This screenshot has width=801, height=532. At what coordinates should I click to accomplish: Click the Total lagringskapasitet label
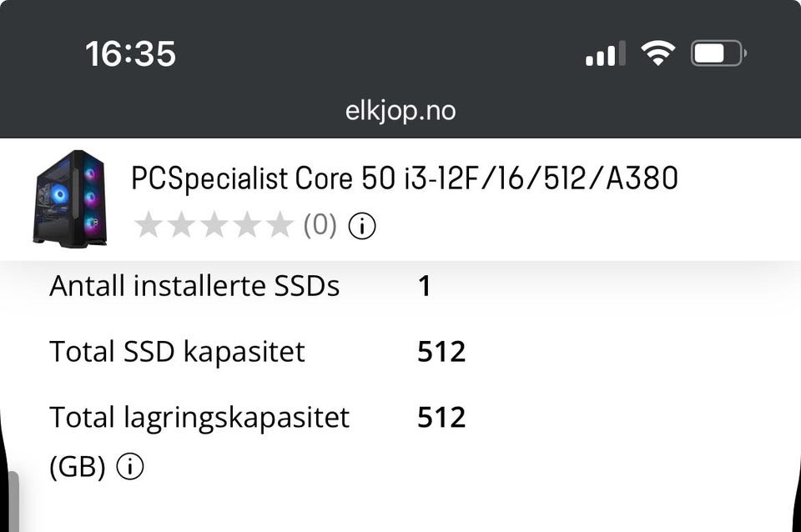(x=199, y=417)
